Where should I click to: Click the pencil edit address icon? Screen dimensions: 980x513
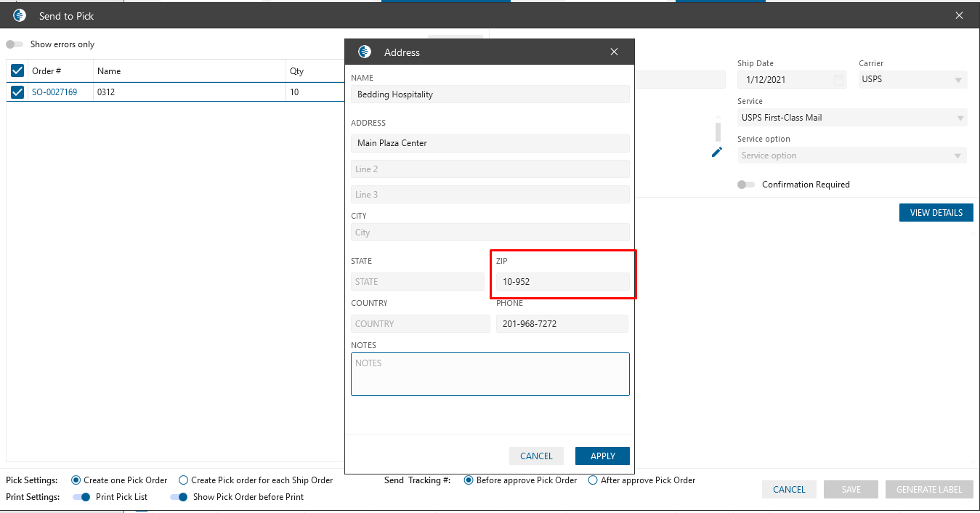click(717, 152)
